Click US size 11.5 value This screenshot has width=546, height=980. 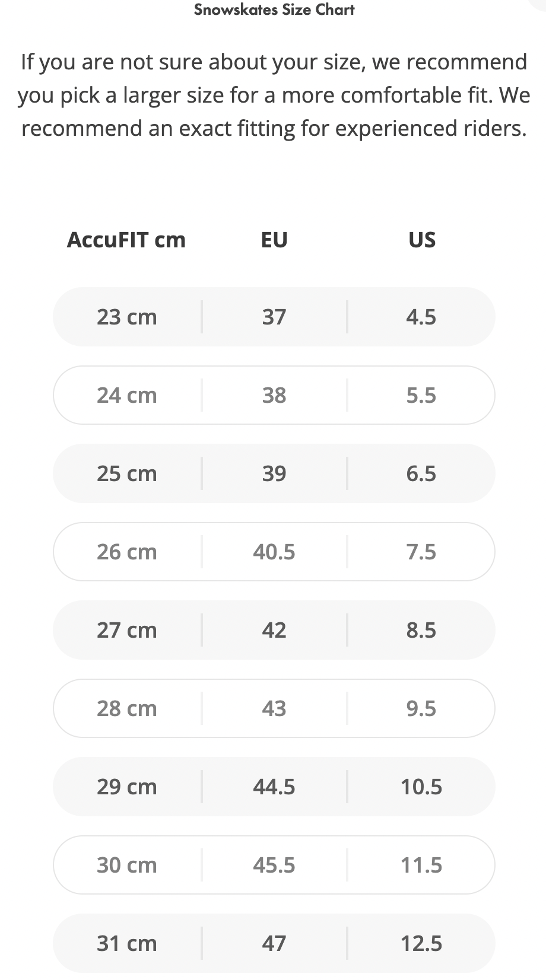[421, 865]
